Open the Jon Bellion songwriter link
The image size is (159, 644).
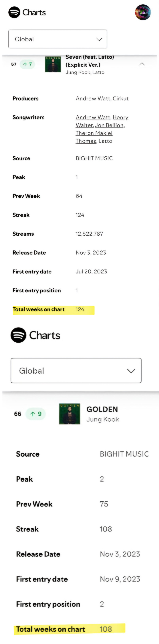(109, 125)
